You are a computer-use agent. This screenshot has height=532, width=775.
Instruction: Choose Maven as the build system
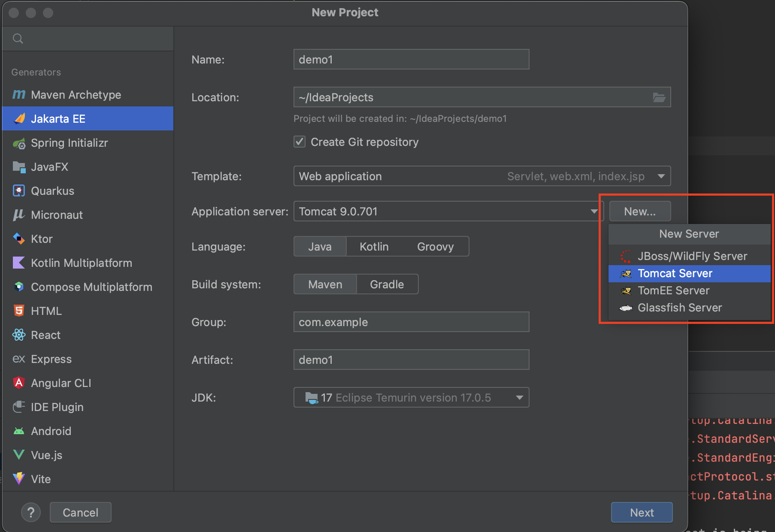click(x=325, y=284)
